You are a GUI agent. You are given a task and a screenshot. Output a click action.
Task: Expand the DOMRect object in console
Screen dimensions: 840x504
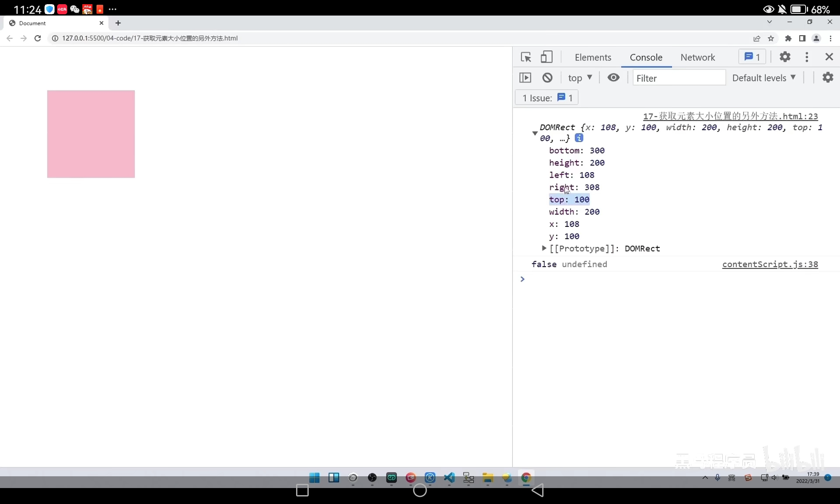pyautogui.click(x=534, y=134)
